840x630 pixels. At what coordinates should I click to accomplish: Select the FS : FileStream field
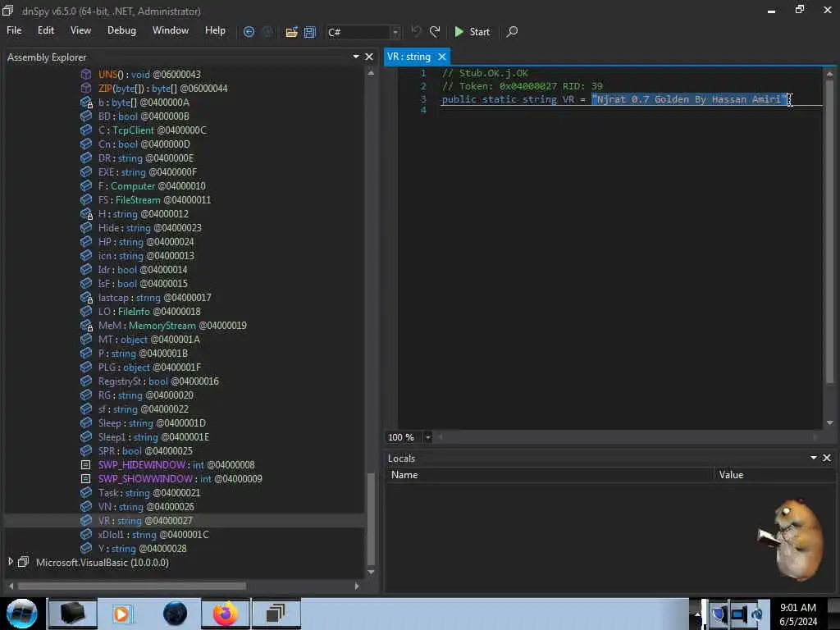click(154, 200)
